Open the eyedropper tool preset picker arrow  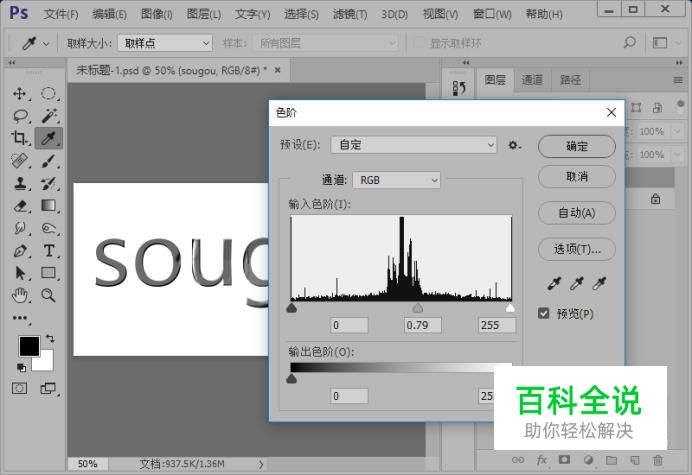point(46,44)
